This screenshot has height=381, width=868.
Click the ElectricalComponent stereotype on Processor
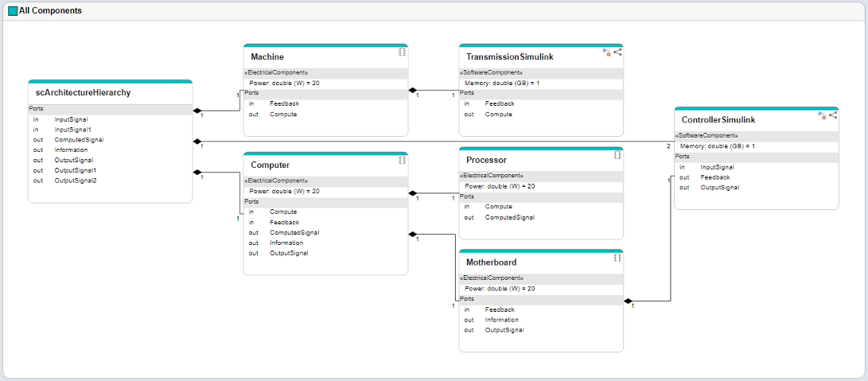(491, 176)
